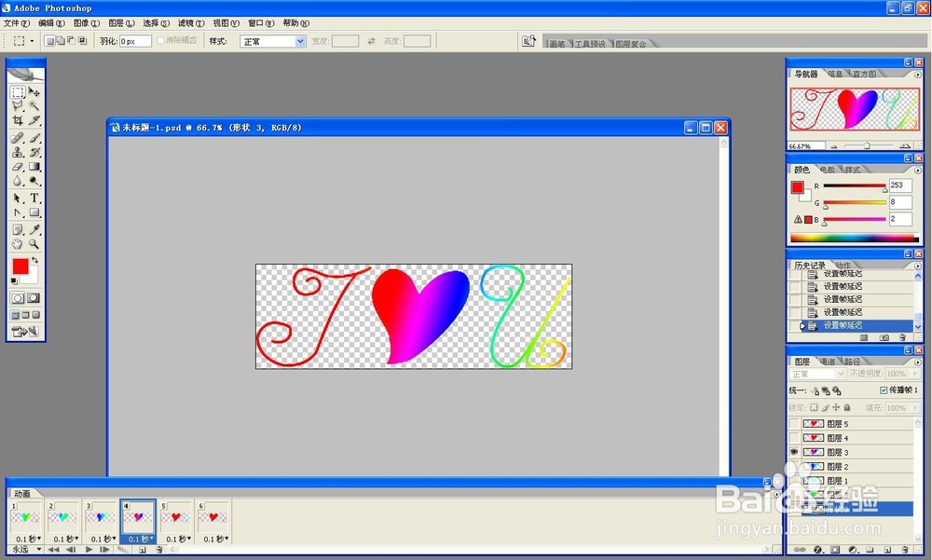Select the Hand tool

click(x=17, y=245)
